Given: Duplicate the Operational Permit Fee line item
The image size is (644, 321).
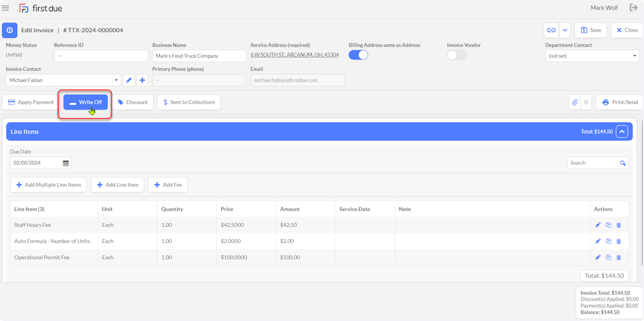Looking at the screenshot, I should tap(608, 257).
